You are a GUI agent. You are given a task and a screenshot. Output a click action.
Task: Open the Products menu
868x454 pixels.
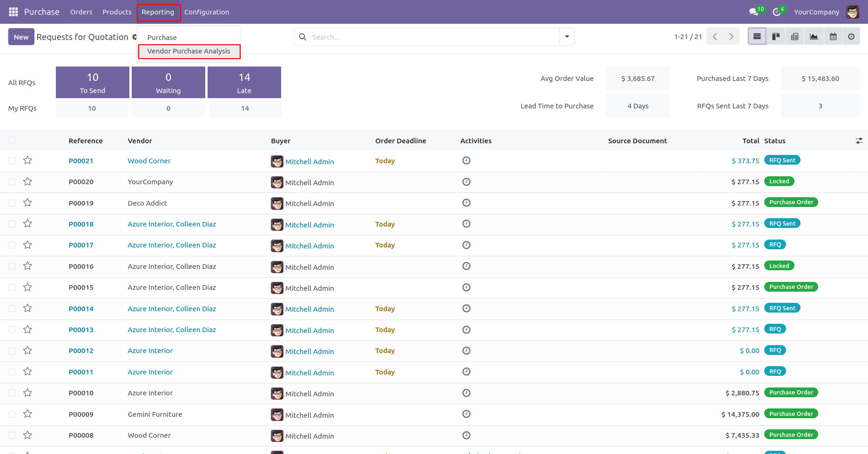tap(117, 12)
